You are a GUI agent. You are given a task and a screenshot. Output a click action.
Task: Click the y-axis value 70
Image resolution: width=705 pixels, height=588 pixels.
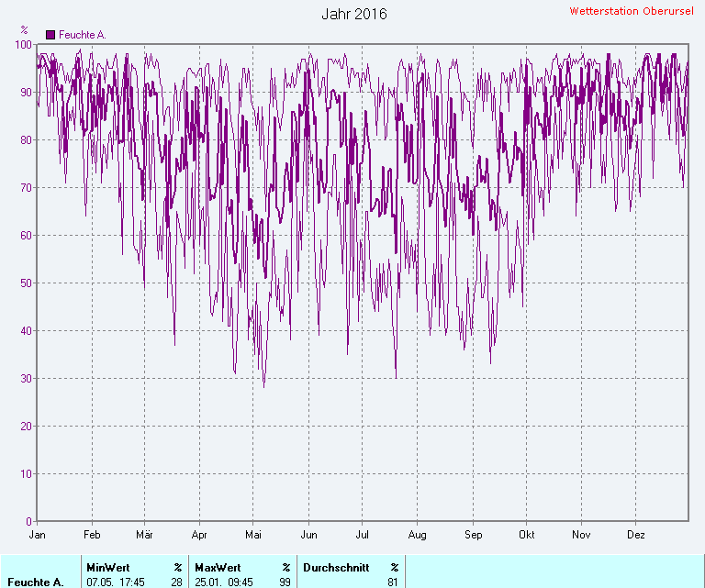[26, 187]
